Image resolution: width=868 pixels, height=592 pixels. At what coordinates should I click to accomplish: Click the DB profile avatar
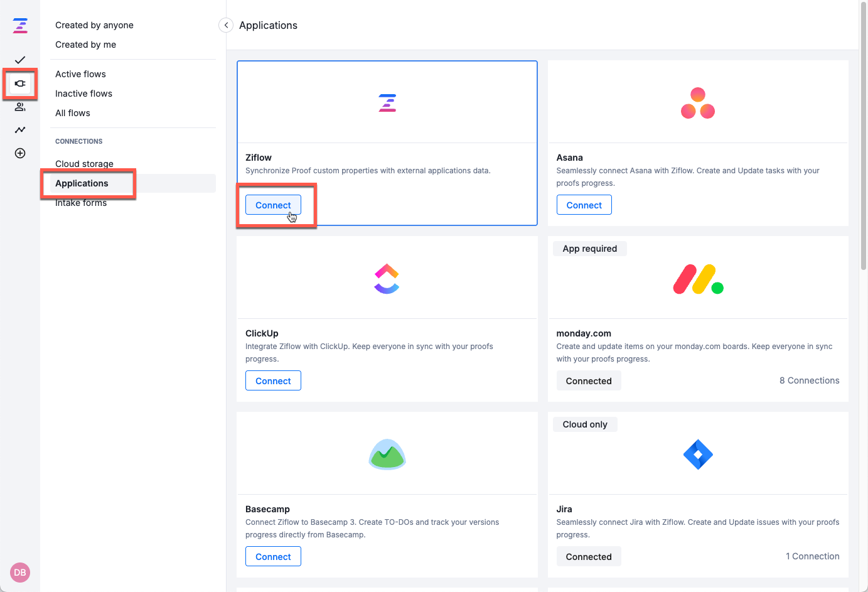(x=19, y=573)
